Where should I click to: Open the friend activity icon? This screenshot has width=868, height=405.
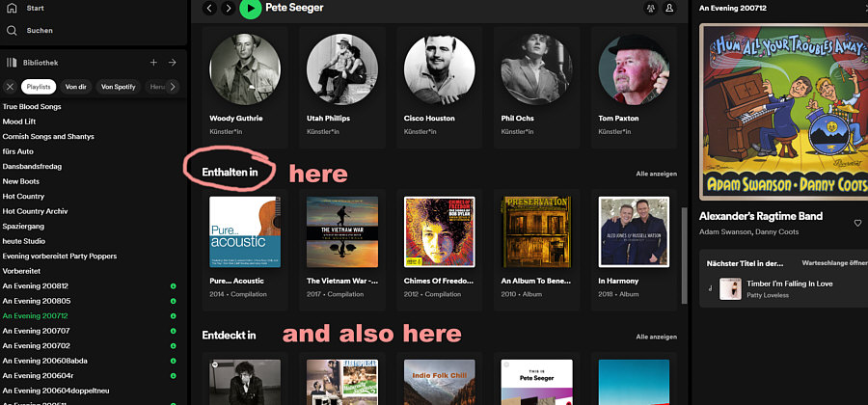click(648, 9)
